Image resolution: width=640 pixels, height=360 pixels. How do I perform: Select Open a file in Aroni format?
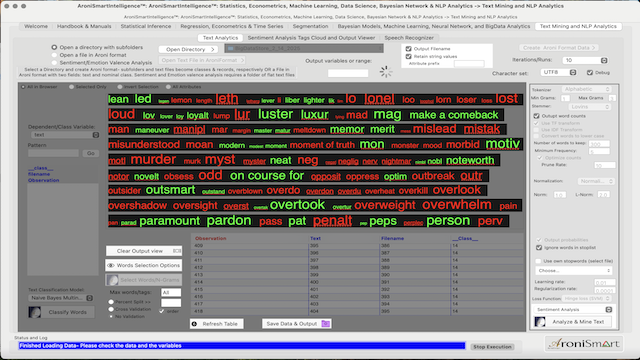(54, 55)
